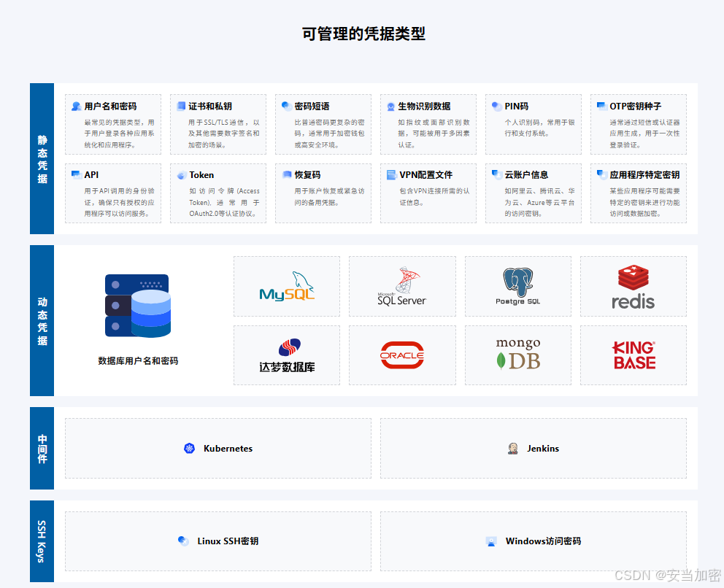Screen dimensions: 724x588
Task: Click the database server illustration
Action: coord(138,306)
